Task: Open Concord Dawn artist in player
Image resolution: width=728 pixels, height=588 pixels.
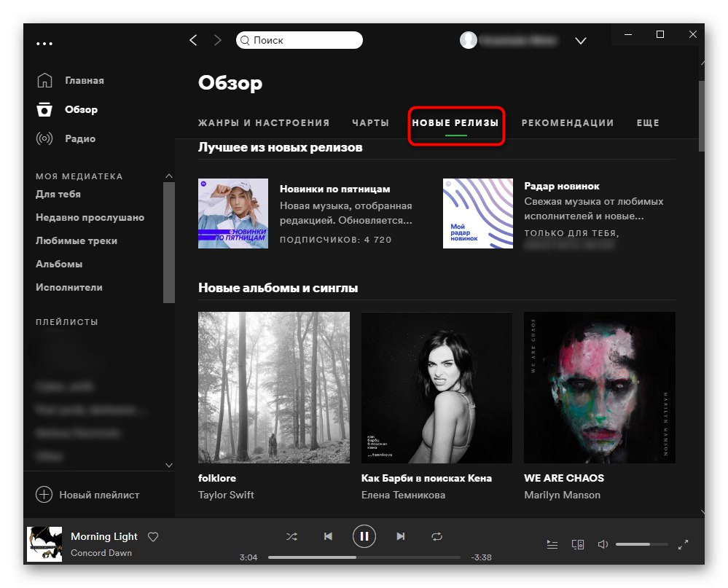Action: pyautogui.click(x=101, y=553)
